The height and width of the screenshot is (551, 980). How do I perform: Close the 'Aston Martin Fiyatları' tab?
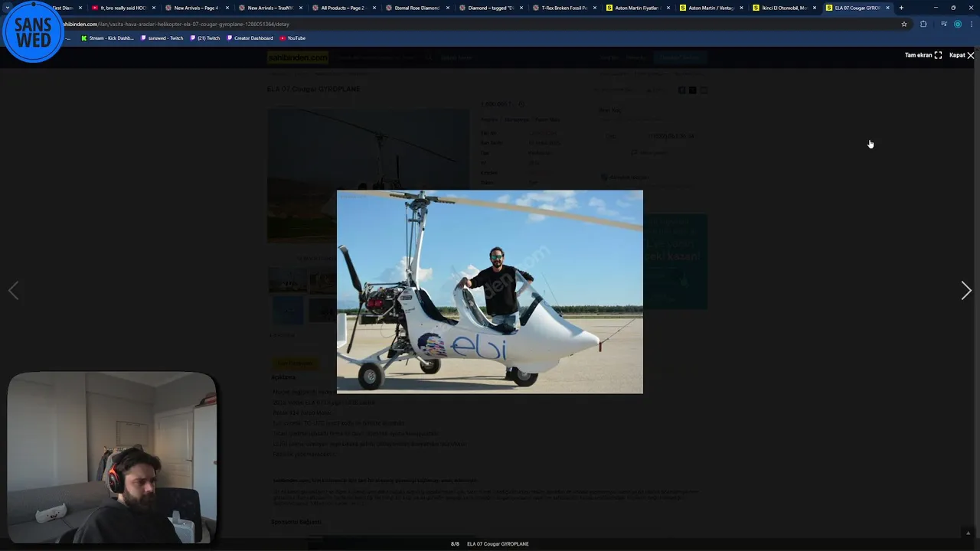[x=668, y=8]
